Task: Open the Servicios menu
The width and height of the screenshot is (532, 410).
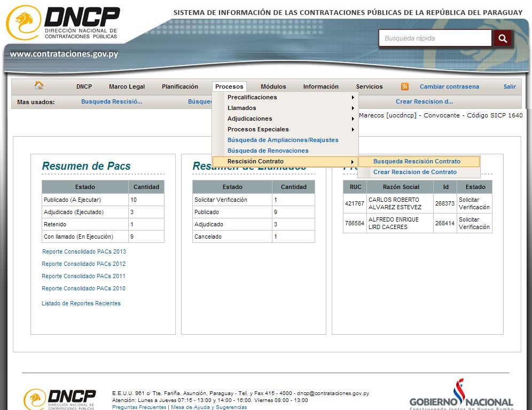Action: point(369,86)
